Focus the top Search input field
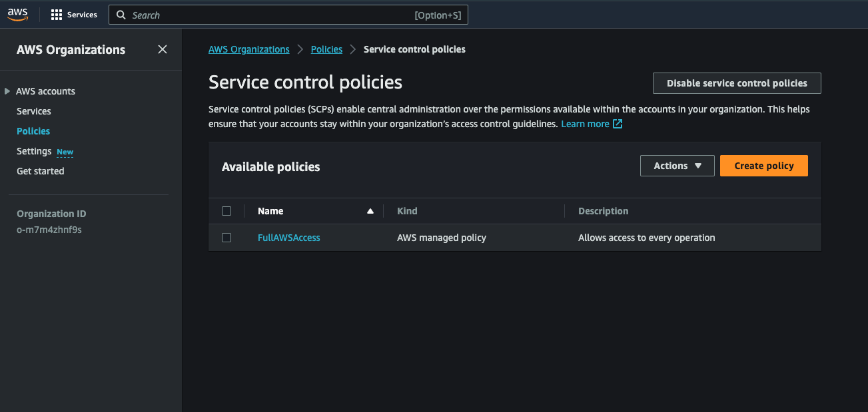 266,15
